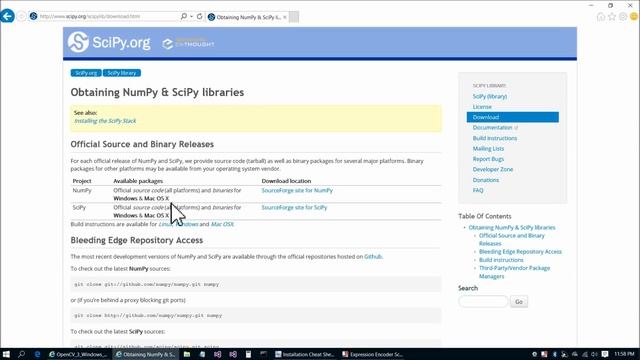
Task: Open the Mailing Lists sidebar link
Action: click(488, 149)
